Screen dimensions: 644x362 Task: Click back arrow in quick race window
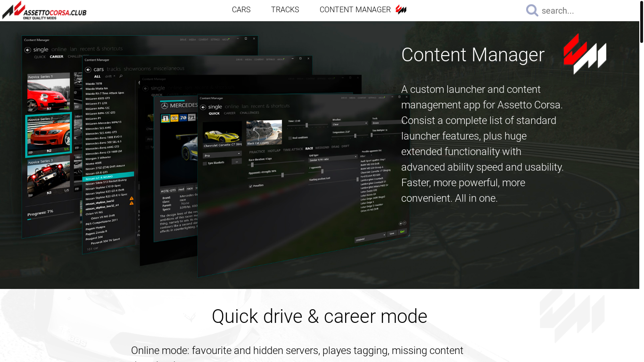203,107
